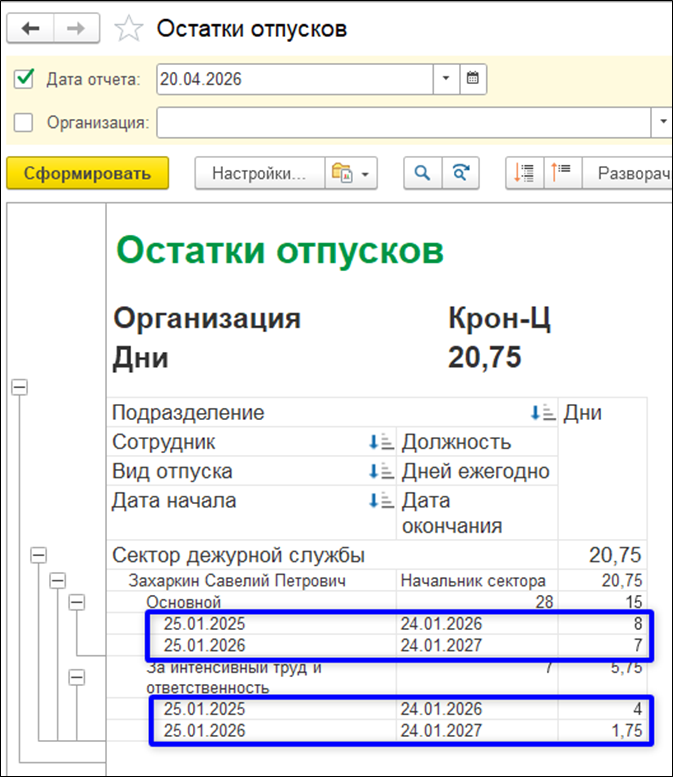Add report to favorites with star icon
The height and width of the screenshot is (777, 673).
(x=129, y=29)
